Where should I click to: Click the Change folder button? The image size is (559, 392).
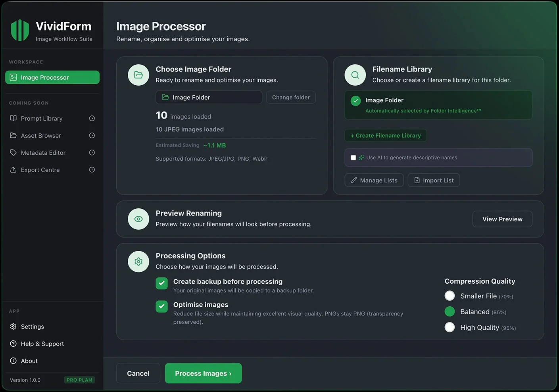(291, 97)
